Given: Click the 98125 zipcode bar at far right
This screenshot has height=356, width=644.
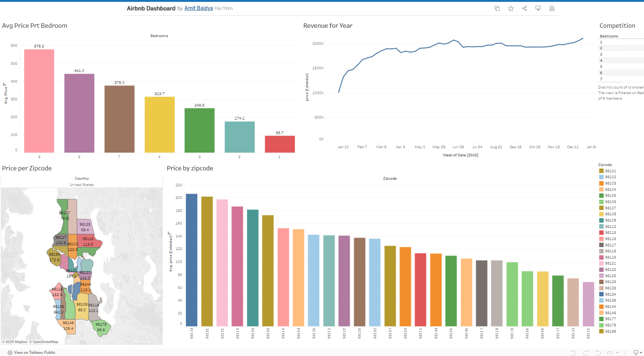Looking at the screenshot, I should [588, 304].
